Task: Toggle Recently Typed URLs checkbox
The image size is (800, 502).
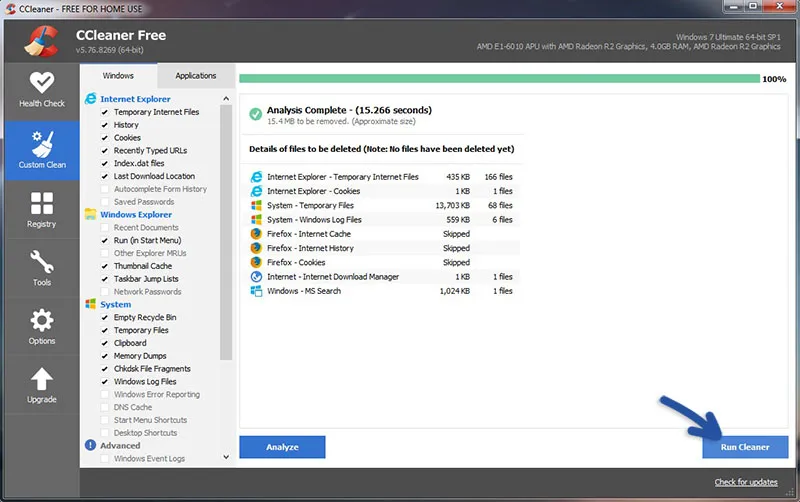Action: [x=105, y=150]
